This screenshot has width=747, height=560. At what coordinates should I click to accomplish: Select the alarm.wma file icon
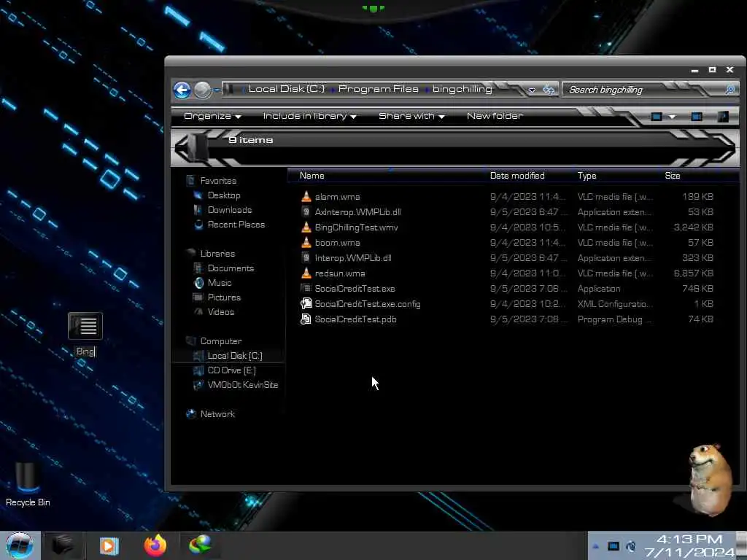coord(306,197)
